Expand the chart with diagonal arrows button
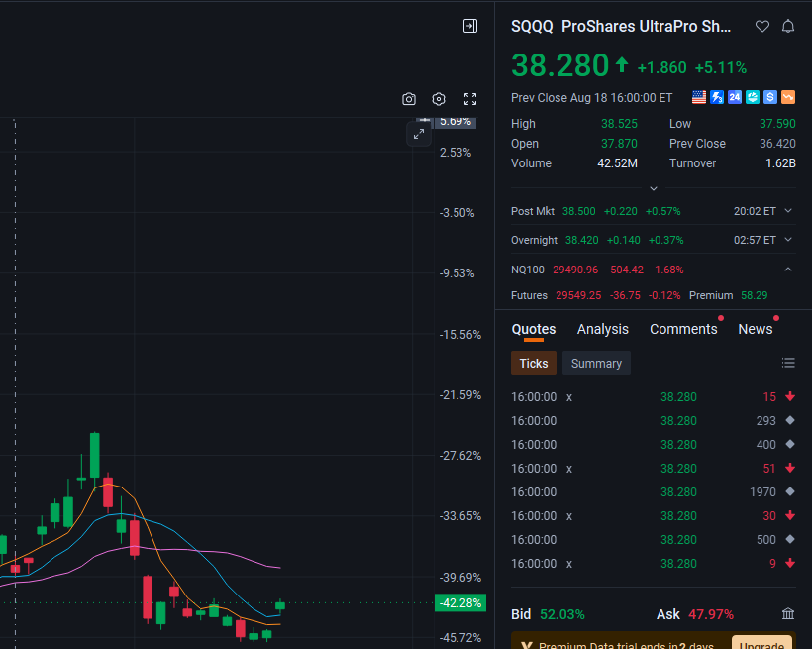Viewport: 812px width, 649px height. coord(419,134)
